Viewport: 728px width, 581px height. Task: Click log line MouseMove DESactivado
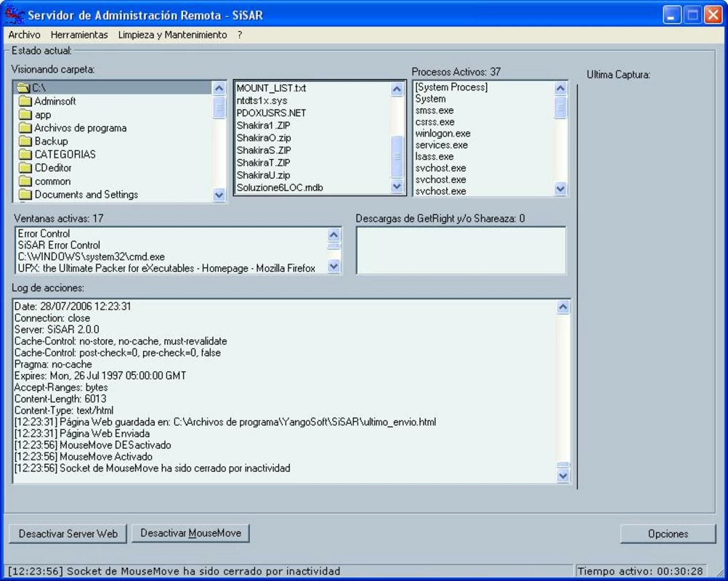92,445
